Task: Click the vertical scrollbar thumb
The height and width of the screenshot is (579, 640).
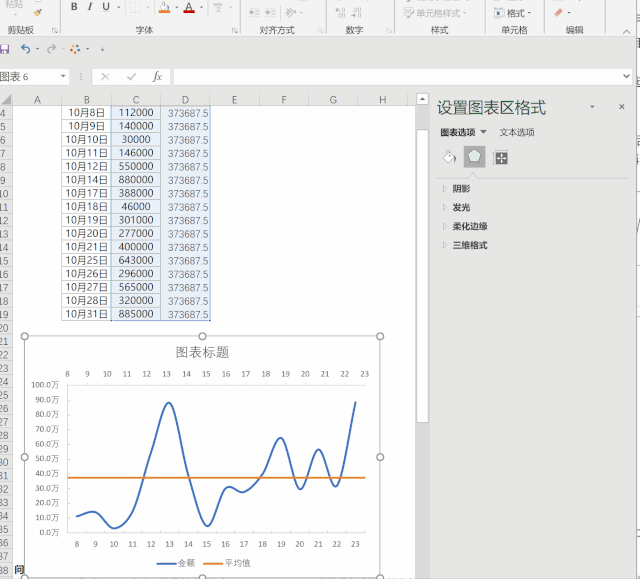Action: coord(422,276)
